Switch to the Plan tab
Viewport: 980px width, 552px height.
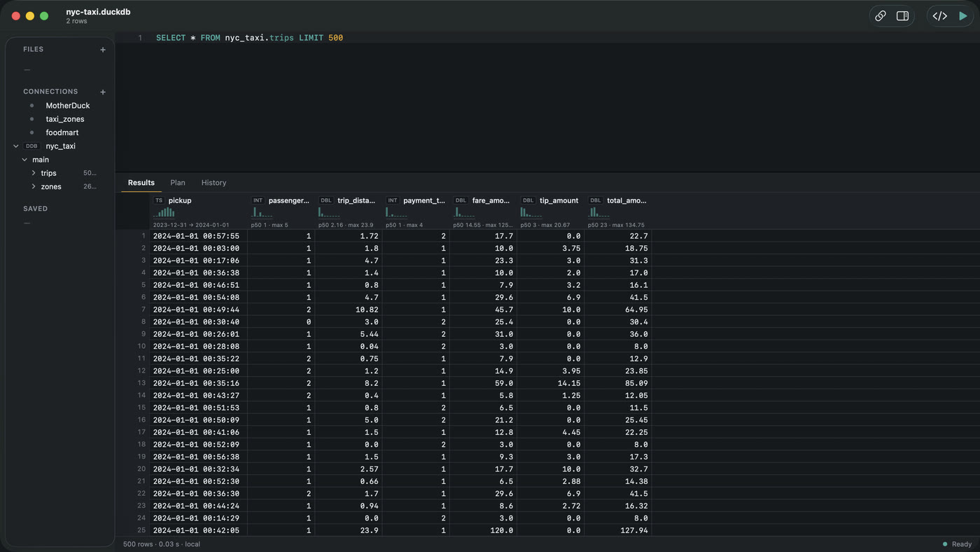pos(178,183)
